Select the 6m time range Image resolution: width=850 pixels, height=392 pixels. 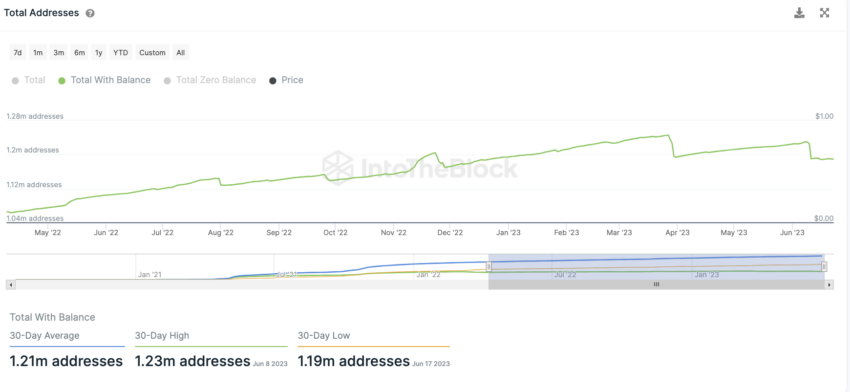pos(80,53)
